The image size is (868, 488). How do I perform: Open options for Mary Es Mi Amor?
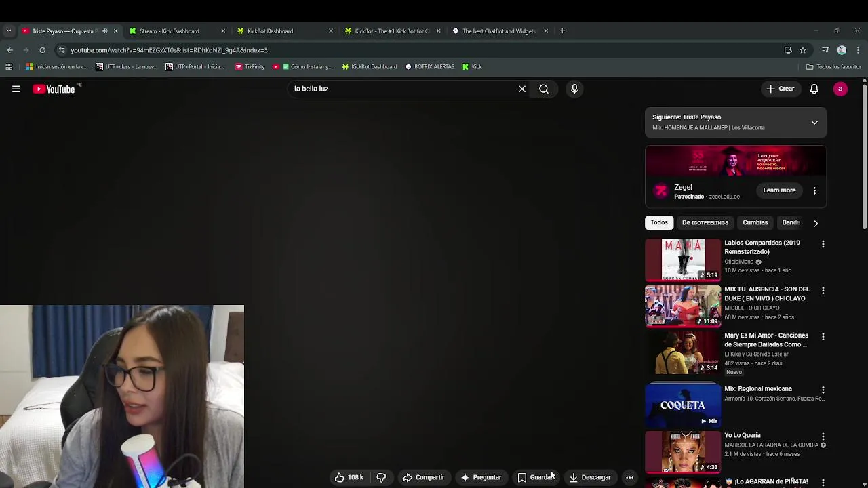pyautogui.click(x=823, y=337)
